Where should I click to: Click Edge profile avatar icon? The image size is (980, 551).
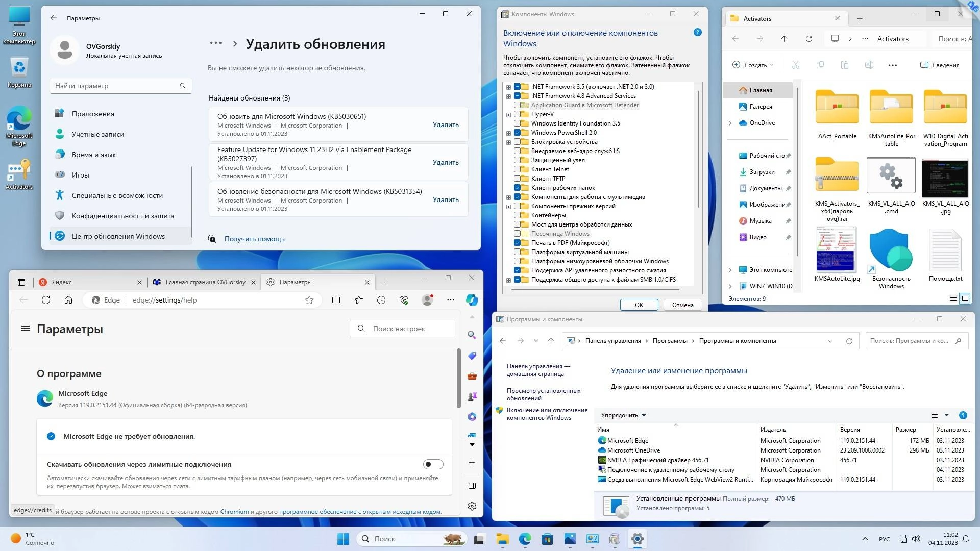tap(427, 300)
